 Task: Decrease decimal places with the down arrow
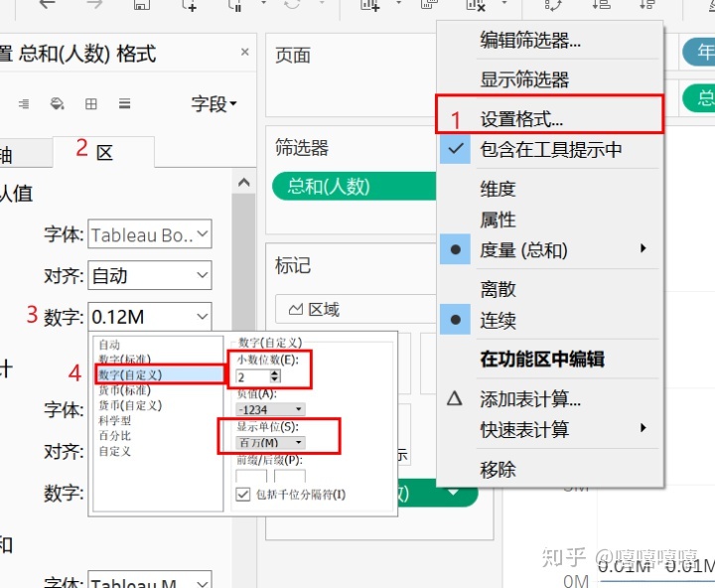[274, 380]
